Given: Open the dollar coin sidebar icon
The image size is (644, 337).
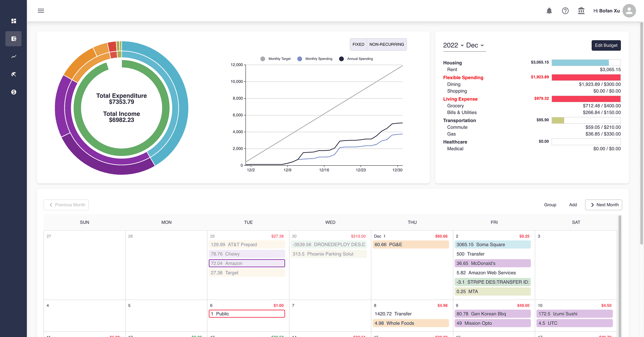Looking at the screenshot, I should tap(14, 92).
